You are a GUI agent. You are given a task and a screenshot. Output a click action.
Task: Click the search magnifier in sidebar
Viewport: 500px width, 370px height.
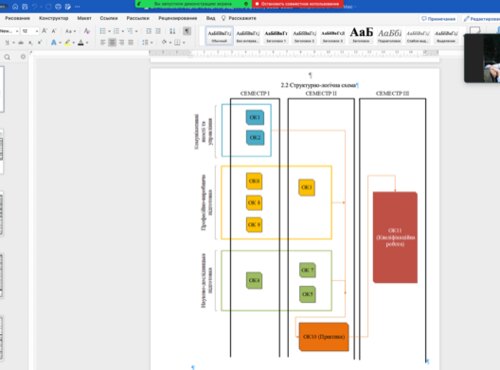7,57
